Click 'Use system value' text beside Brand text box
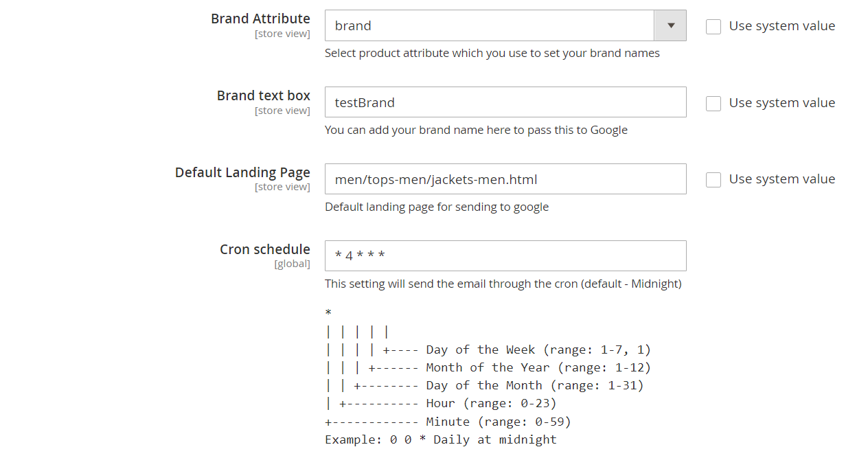This screenshot has height=469, width=868. (781, 103)
